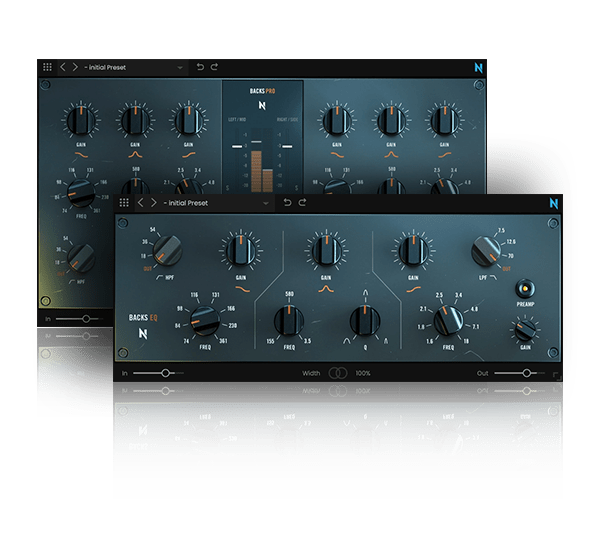Click the LEFT / MID label in Backs Pro
This screenshot has height=543, width=600.
tap(237, 119)
